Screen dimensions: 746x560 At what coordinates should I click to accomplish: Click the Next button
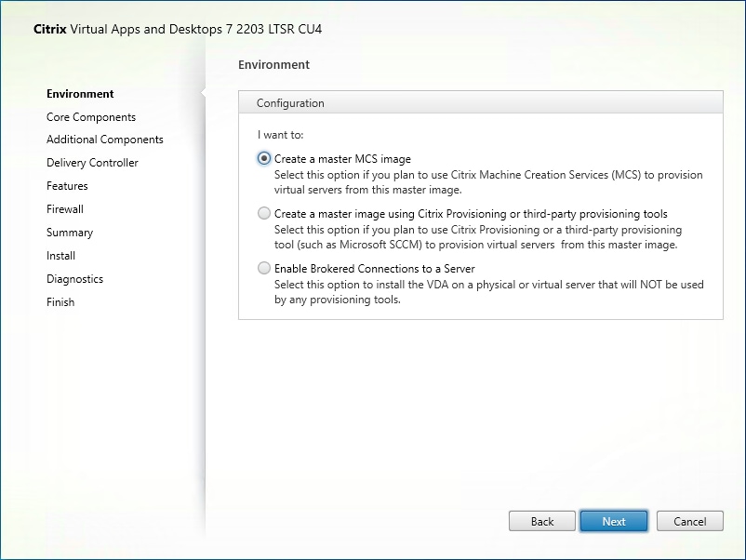coord(613,521)
